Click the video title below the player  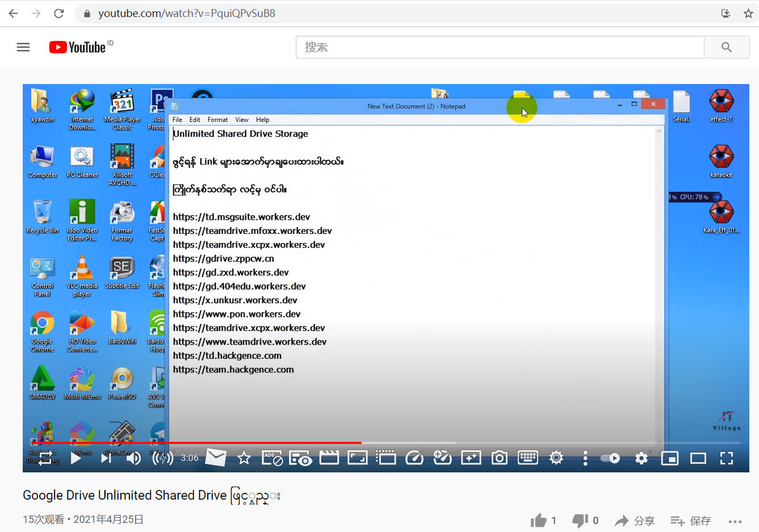click(152, 496)
